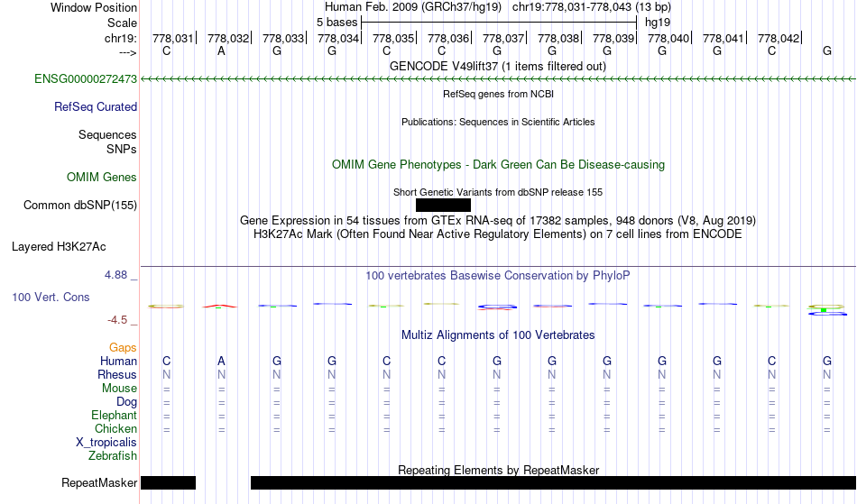Open the ENSG00000272473 gene label
The width and height of the screenshot is (857, 504).
pos(86,79)
